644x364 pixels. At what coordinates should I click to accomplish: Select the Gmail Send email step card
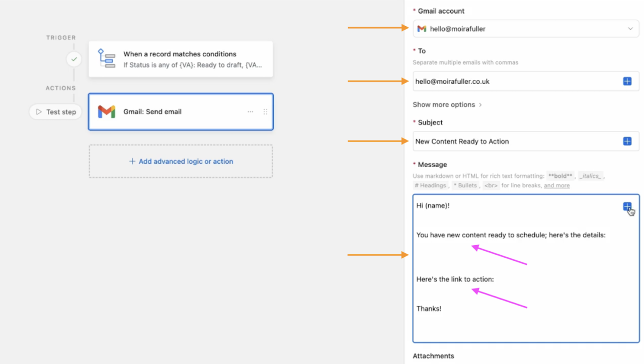click(x=181, y=112)
